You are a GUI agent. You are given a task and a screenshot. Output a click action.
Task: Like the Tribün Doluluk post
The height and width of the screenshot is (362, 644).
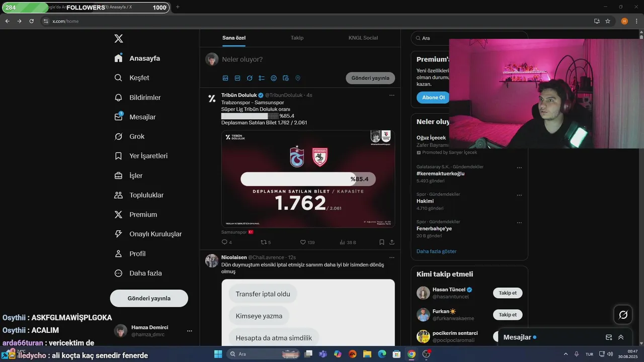click(307, 242)
